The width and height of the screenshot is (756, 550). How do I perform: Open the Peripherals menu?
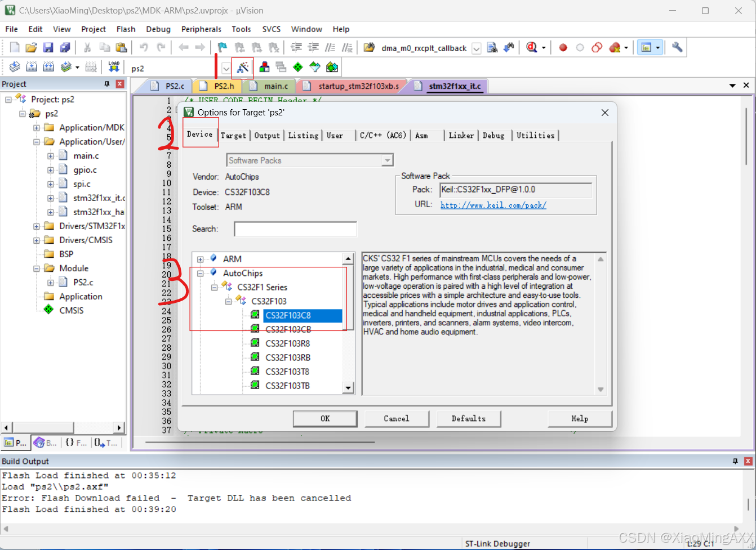click(201, 29)
